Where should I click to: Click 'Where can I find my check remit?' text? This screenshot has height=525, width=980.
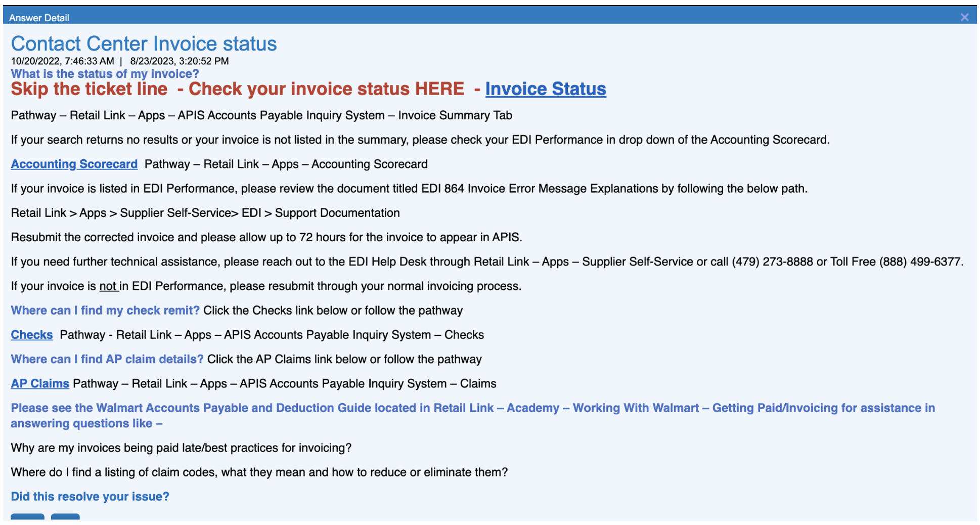pyautogui.click(x=105, y=311)
